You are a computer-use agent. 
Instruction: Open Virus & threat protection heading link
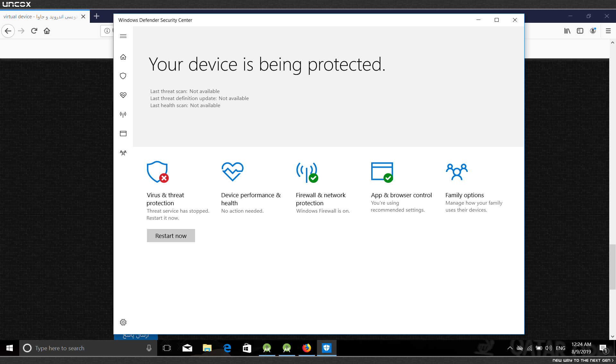point(165,199)
